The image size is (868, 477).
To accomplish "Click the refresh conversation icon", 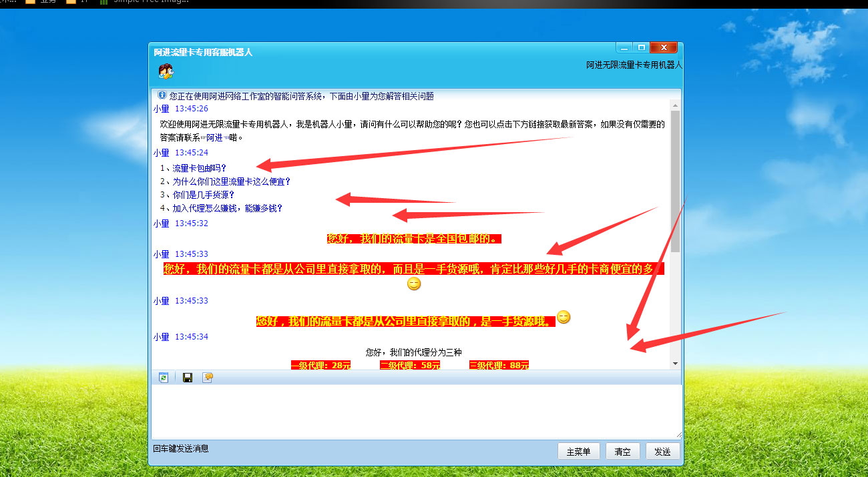I will [164, 377].
